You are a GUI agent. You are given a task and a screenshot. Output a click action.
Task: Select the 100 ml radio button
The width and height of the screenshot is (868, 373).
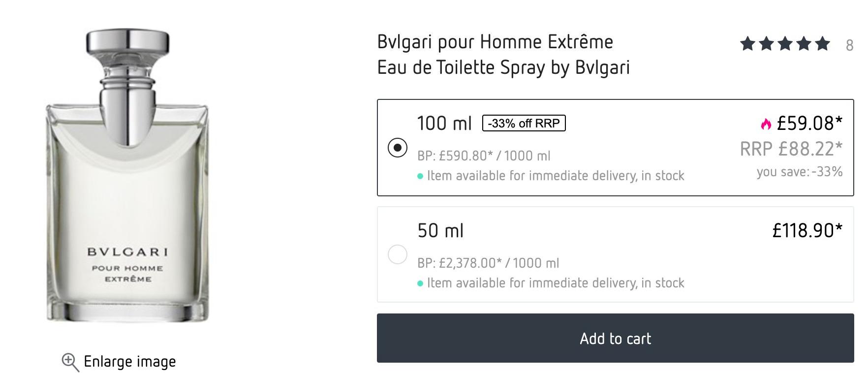(398, 148)
